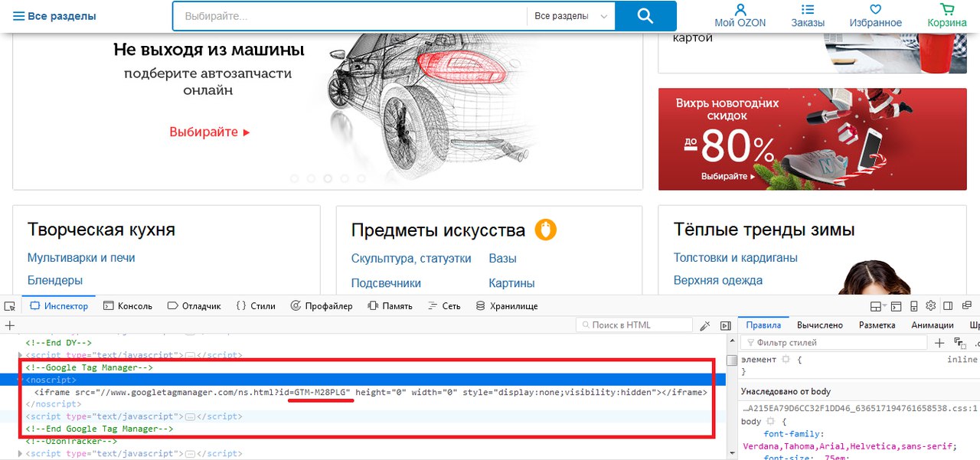Image resolution: width=980 pixels, height=460 pixels.
Task: Open the Блендеры link
Action: tap(55, 280)
